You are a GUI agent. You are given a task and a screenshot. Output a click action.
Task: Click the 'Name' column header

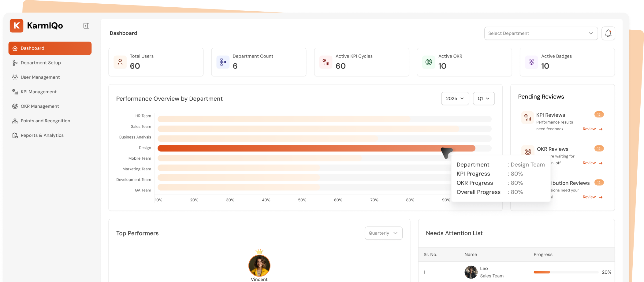click(x=471, y=254)
